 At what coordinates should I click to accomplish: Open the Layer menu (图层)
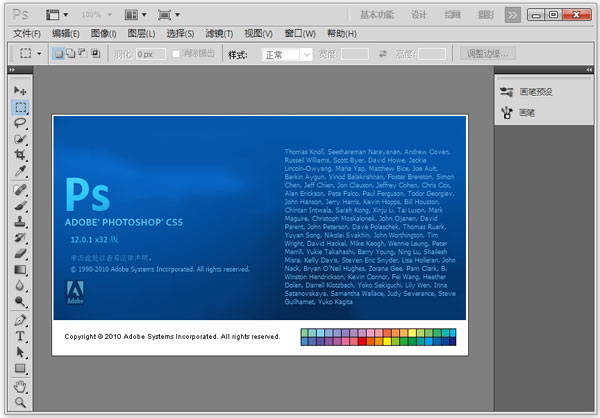141,34
